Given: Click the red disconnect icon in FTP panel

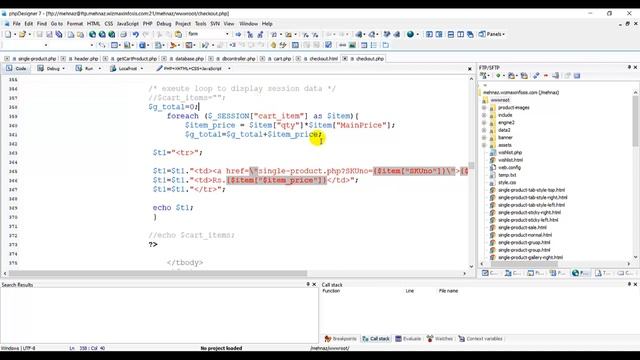Looking at the screenshot, I should coord(546,76).
